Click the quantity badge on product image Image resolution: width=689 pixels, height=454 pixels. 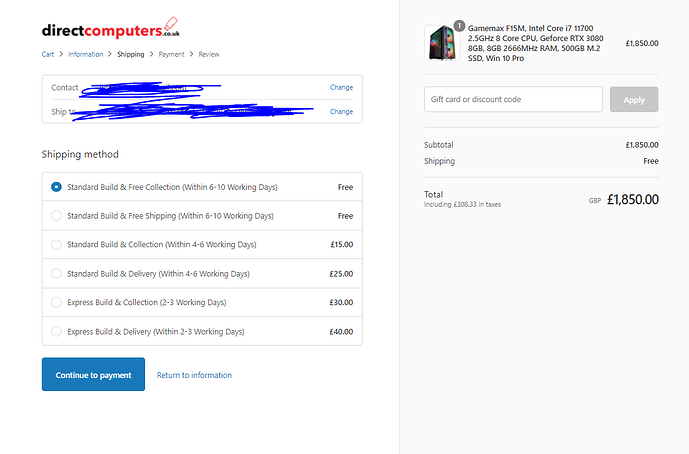459,26
